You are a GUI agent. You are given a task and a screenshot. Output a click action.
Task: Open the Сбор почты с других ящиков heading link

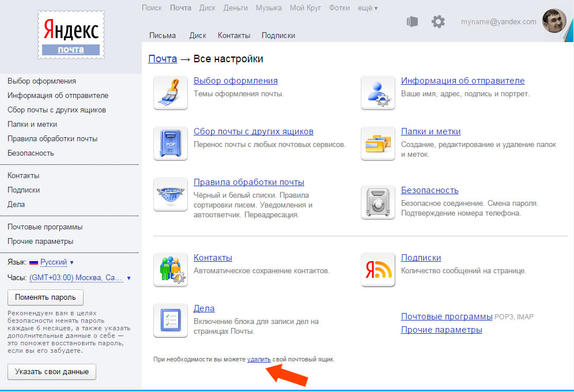[x=254, y=131]
